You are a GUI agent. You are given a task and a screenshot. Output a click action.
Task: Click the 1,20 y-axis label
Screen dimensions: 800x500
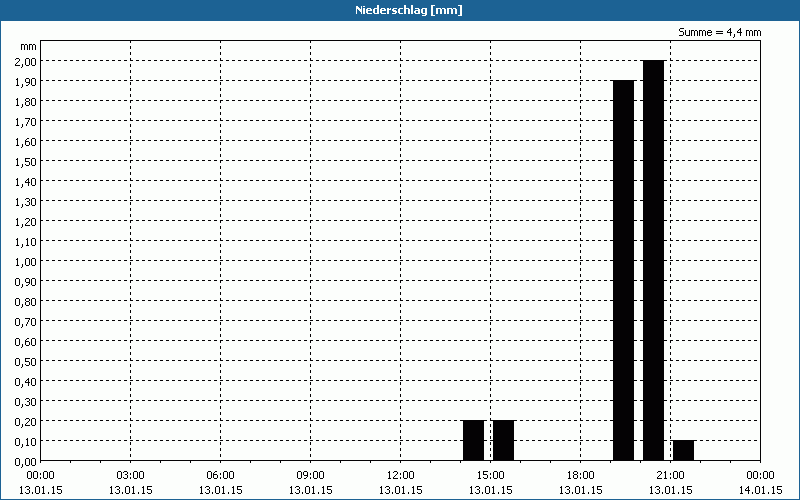coord(28,221)
